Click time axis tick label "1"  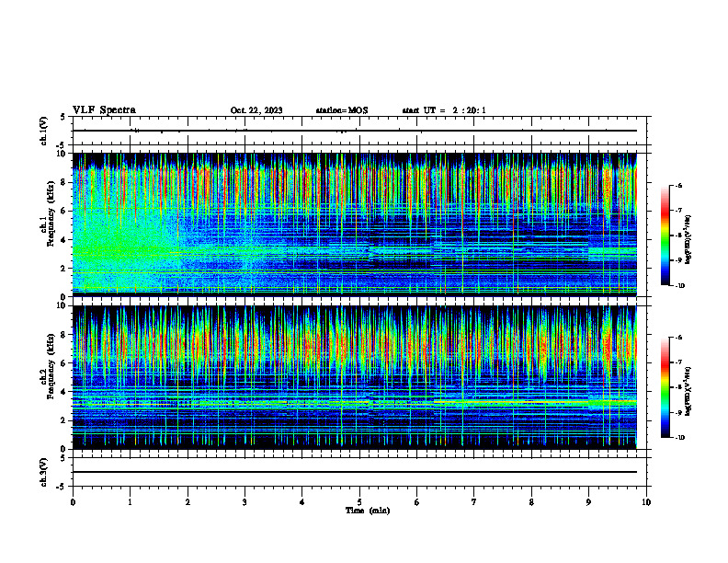[130, 502]
